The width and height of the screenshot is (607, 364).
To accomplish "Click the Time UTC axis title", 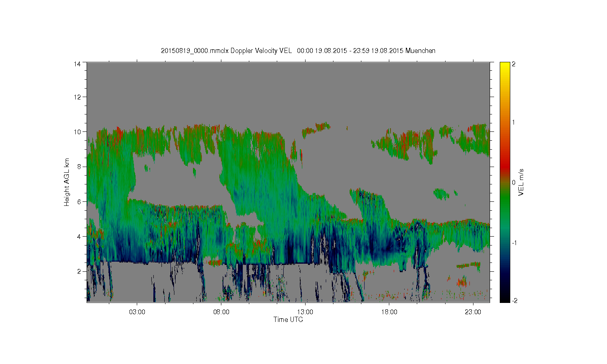I will point(288,320).
